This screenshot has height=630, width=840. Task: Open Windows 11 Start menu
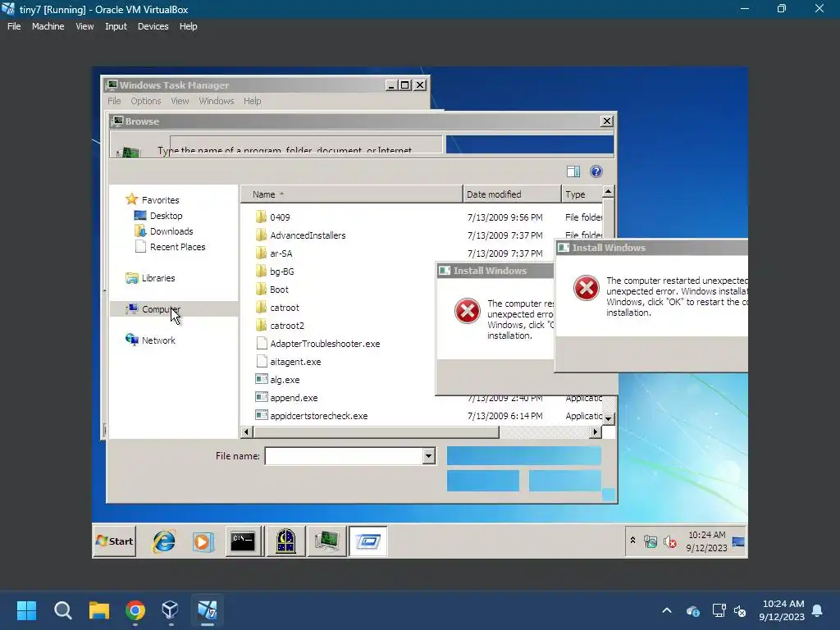tap(26, 610)
